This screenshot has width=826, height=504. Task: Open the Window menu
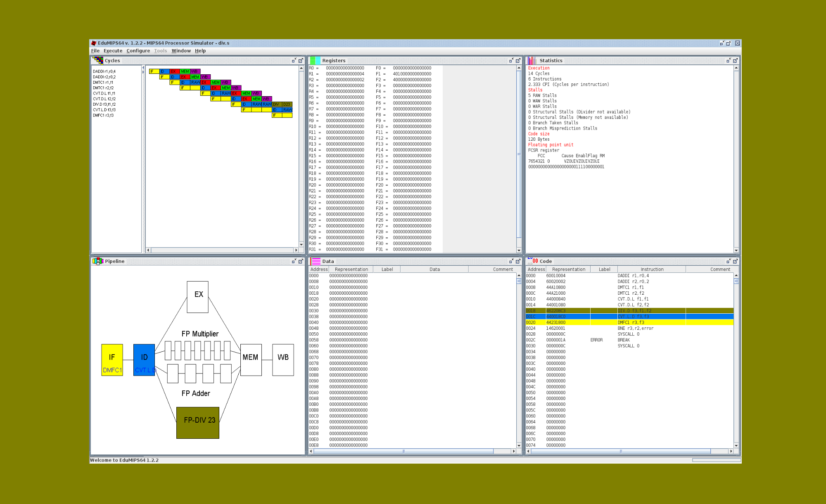tap(181, 51)
